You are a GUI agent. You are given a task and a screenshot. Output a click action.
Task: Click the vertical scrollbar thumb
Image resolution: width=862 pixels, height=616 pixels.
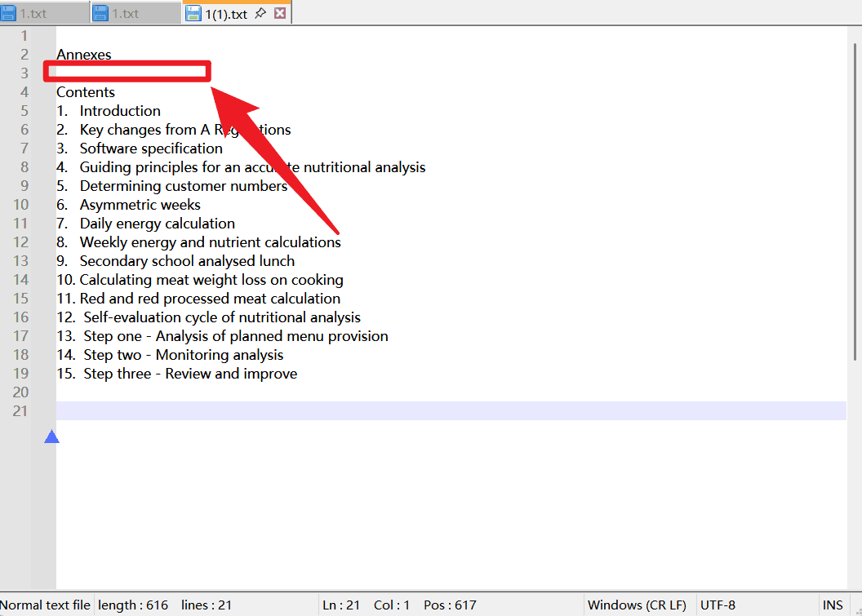click(855, 202)
